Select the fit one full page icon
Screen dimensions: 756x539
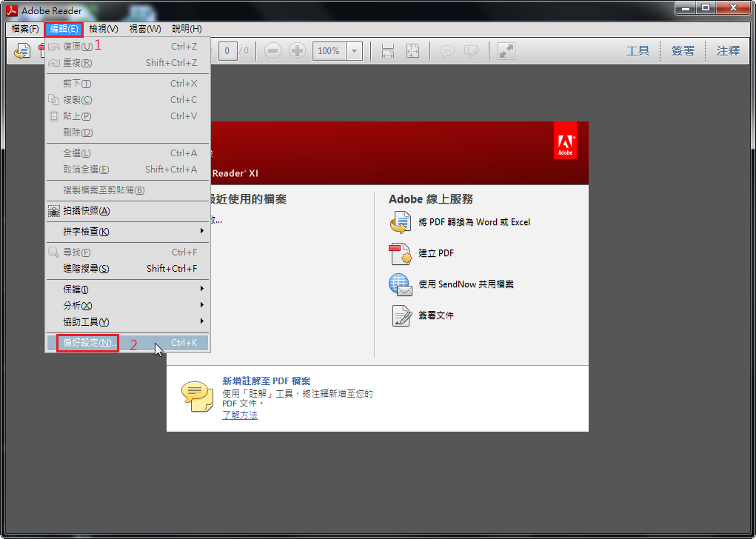click(412, 50)
